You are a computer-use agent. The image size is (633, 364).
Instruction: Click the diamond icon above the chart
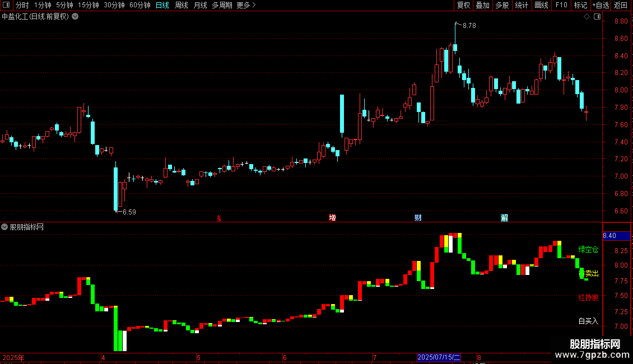tap(587, 17)
